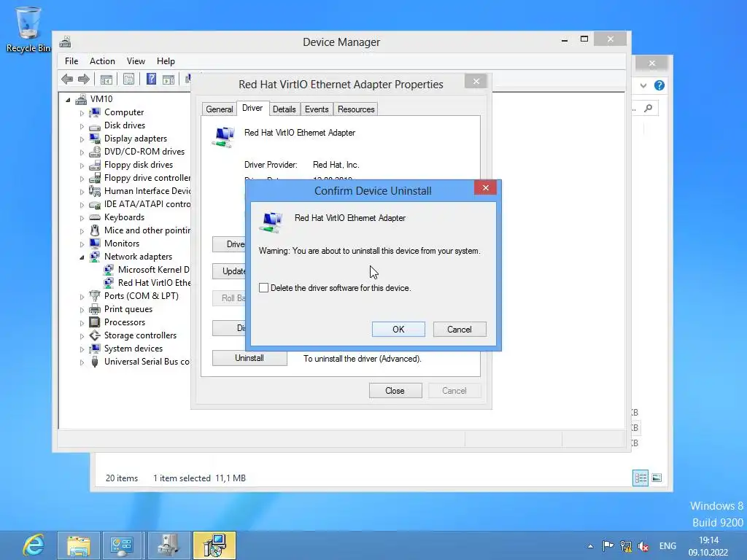The height and width of the screenshot is (560, 747).
Task: Open Internet Explorer from the taskbar
Action: coord(34,545)
